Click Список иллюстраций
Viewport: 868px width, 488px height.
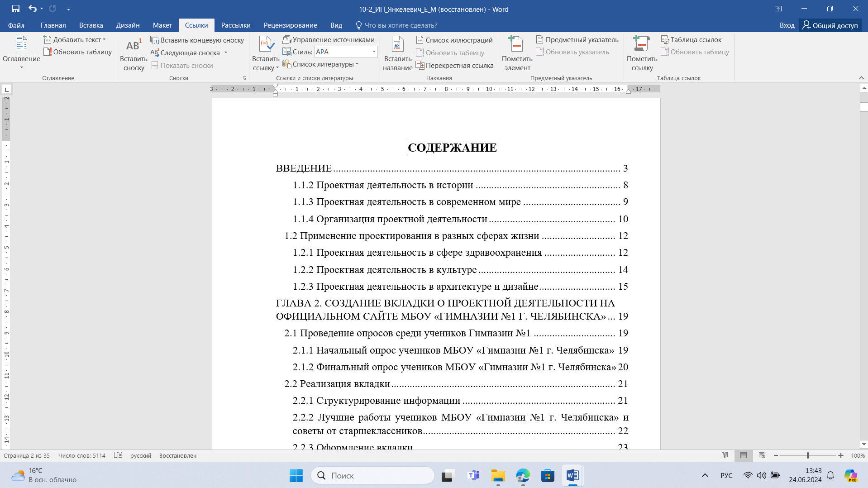tap(454, 40)
